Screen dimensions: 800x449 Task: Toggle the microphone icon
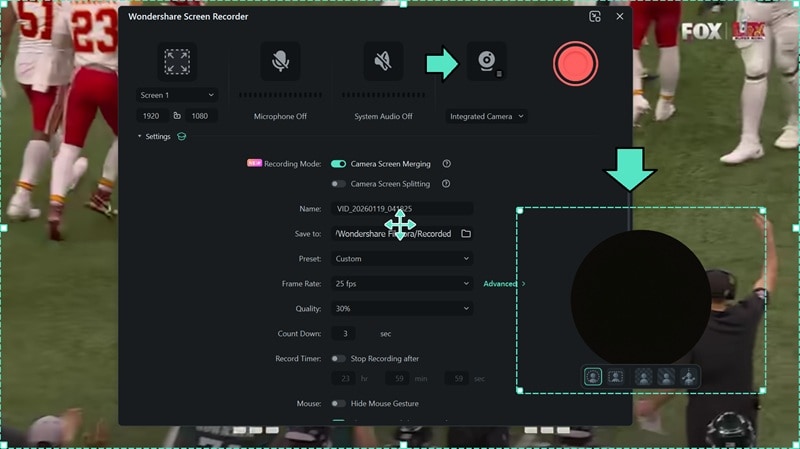(280, 61)
